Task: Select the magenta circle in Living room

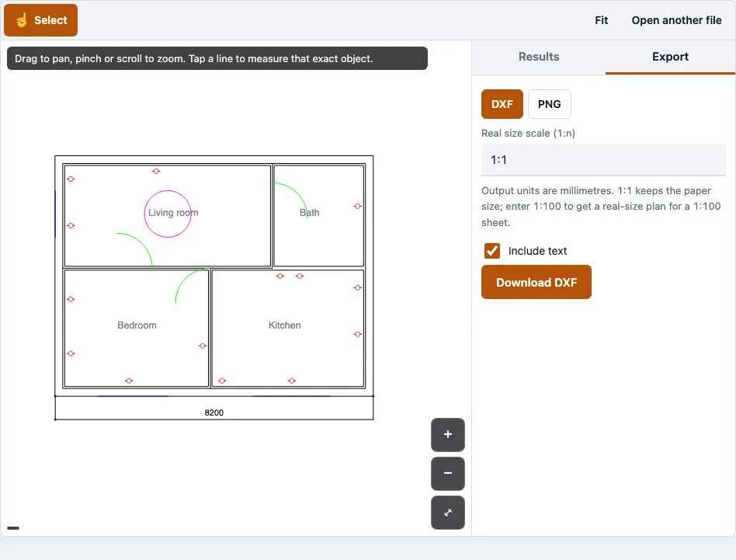Action: pos(168,214)
